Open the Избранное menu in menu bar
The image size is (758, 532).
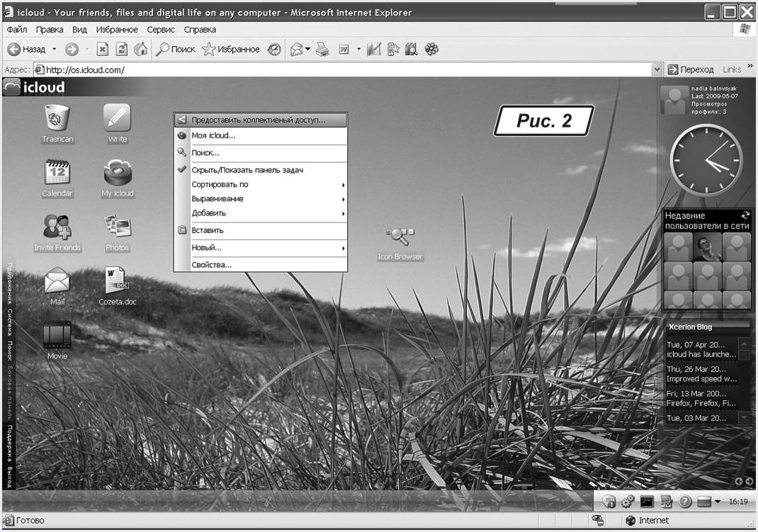(117, 30)
